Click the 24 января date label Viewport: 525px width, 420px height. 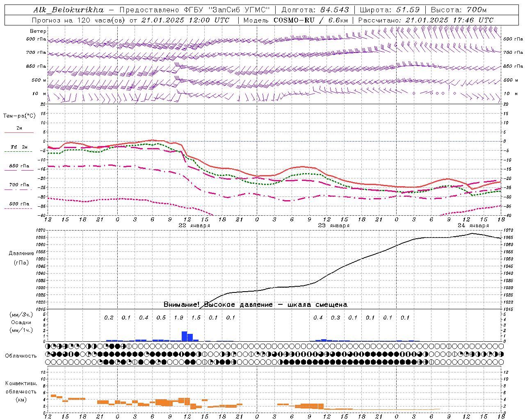point(473,226)
